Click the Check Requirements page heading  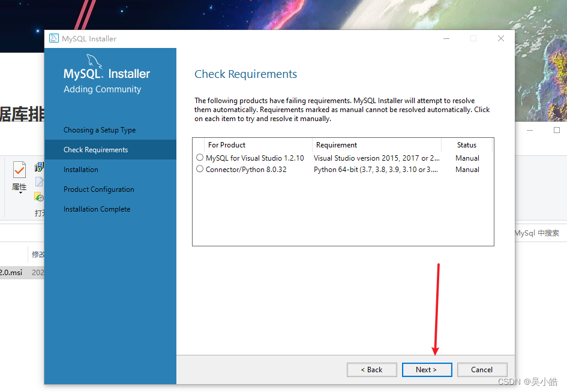click(x=245, y=74)
